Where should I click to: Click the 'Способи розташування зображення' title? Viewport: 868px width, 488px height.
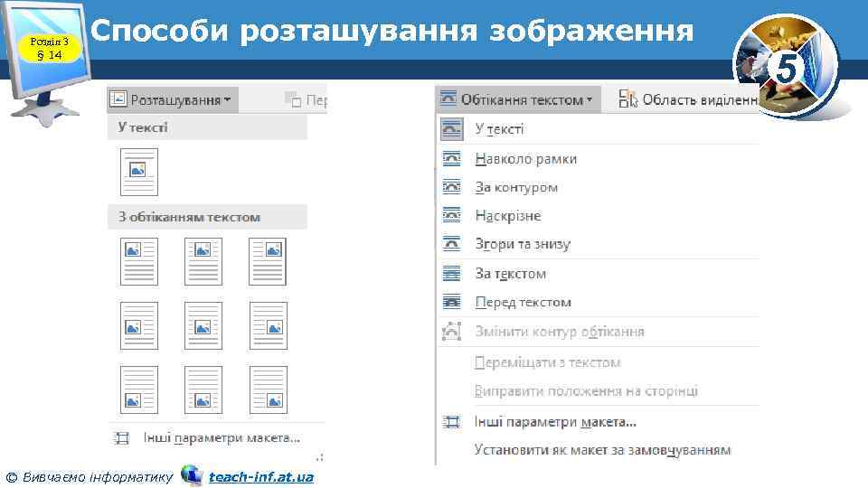click(x=392, y=31)
